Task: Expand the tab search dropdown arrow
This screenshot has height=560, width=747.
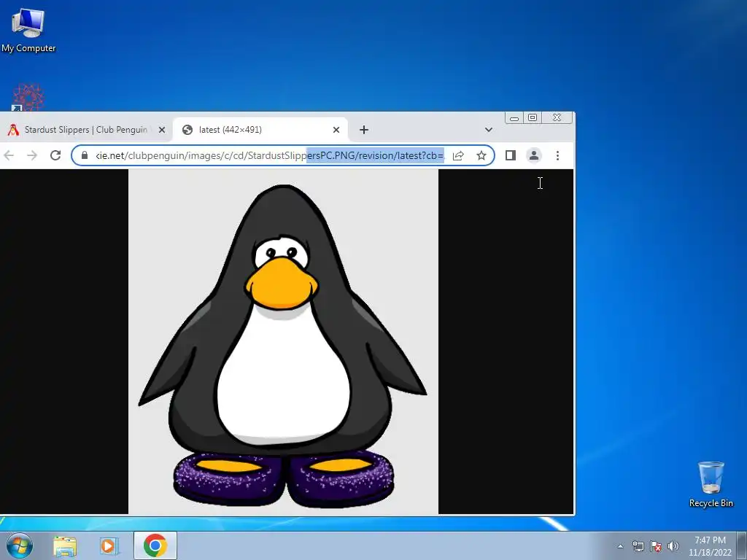Action: [488, 130]
